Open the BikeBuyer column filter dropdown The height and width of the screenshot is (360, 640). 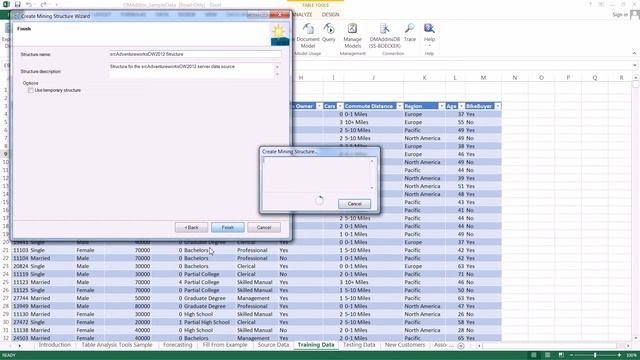coord(498,106)
